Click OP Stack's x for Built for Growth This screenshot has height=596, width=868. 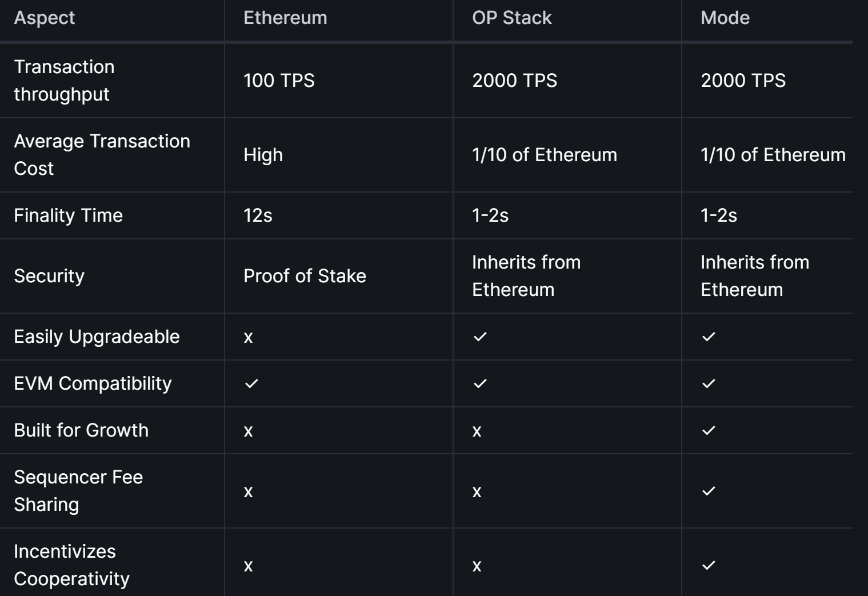pyautogui.click(x=477, y=431)
